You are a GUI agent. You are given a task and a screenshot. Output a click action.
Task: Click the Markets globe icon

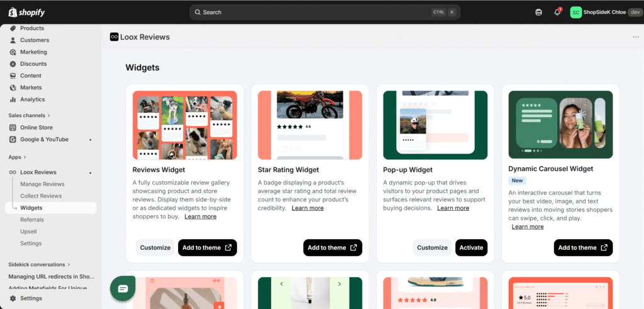click(x=13, y=87)
